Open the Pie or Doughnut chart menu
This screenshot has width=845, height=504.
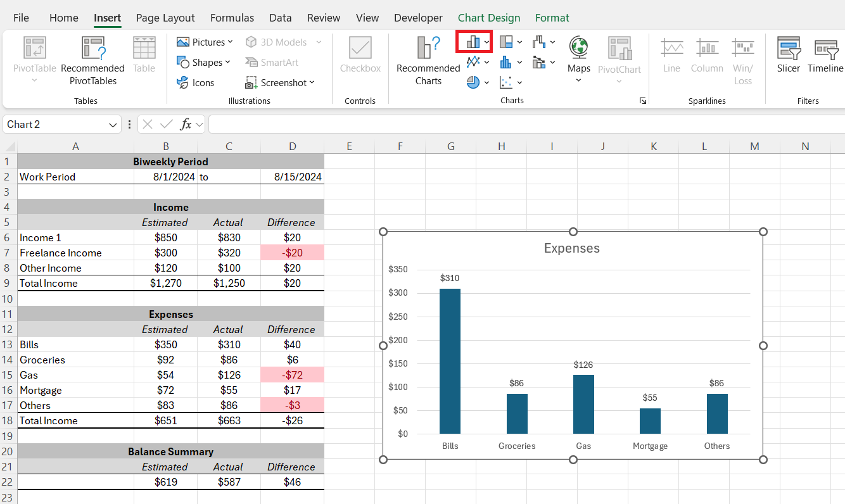[478, 82]
